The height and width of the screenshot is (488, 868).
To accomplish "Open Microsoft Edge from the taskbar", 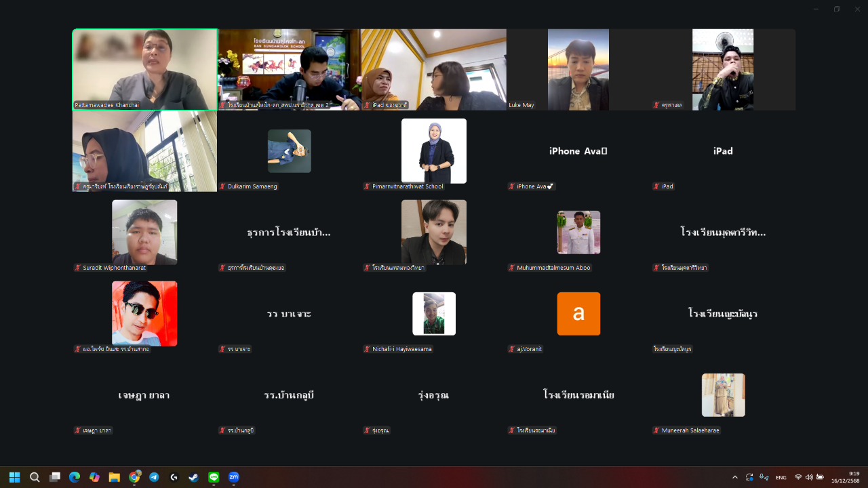I will tap(75, 477).
